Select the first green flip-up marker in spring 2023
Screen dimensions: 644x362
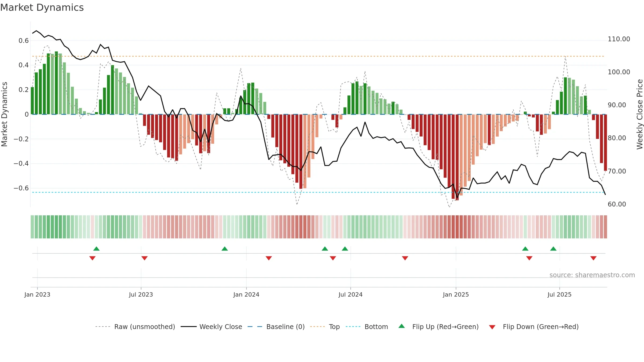coord(96,249)
